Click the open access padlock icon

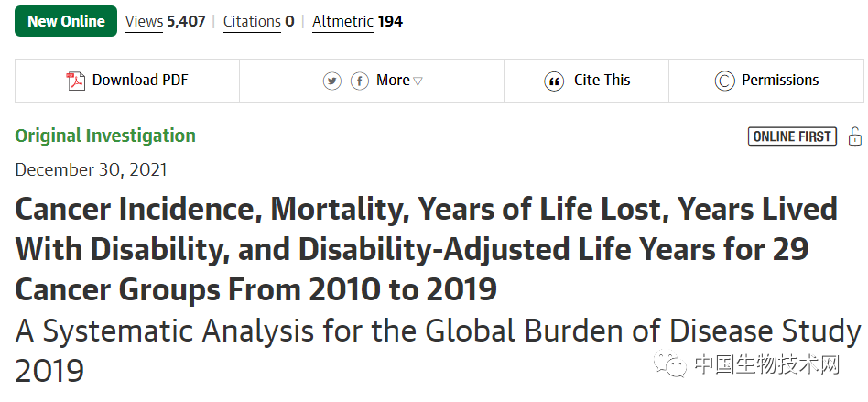tap(854, 136)
